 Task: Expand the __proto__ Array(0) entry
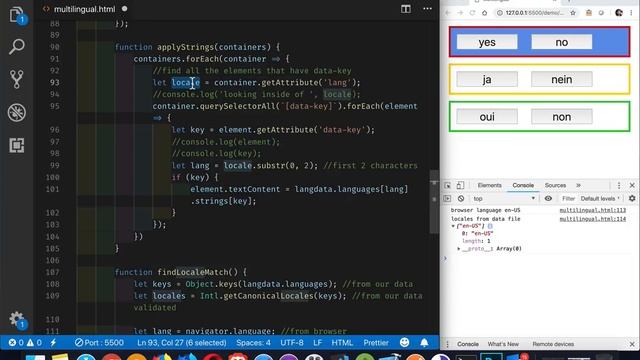459,249
